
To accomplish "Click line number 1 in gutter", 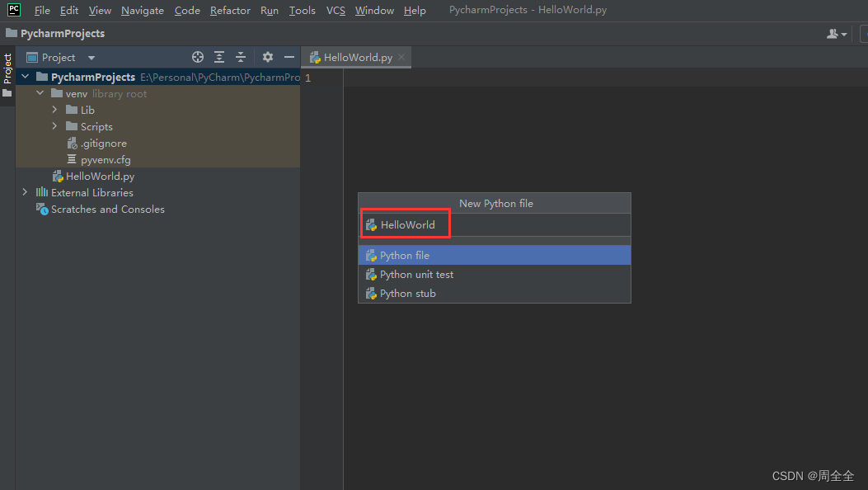I will 307,78.
